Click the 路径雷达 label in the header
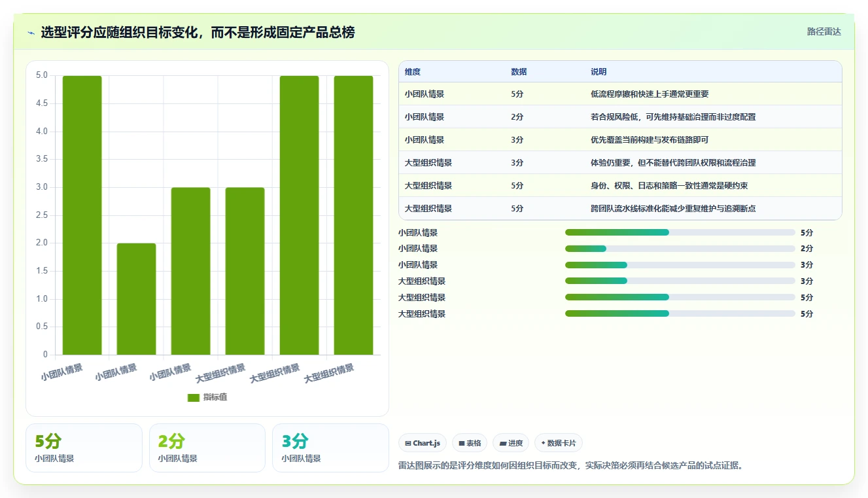The height and width of the screenshot is (498, 868). [x=824, y=31]
